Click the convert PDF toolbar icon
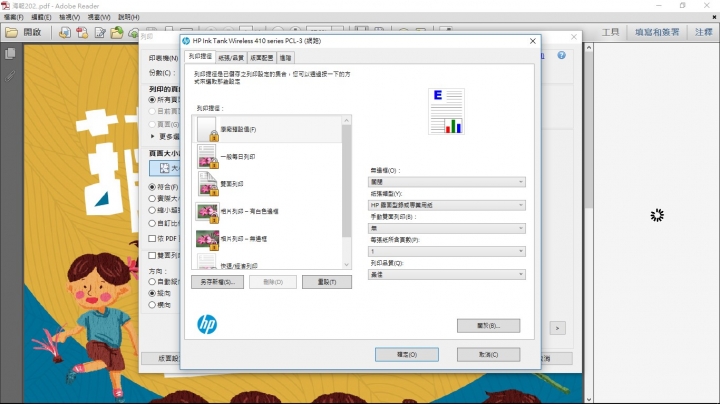This screenshot has height=404, width=720. pos(82,33)
